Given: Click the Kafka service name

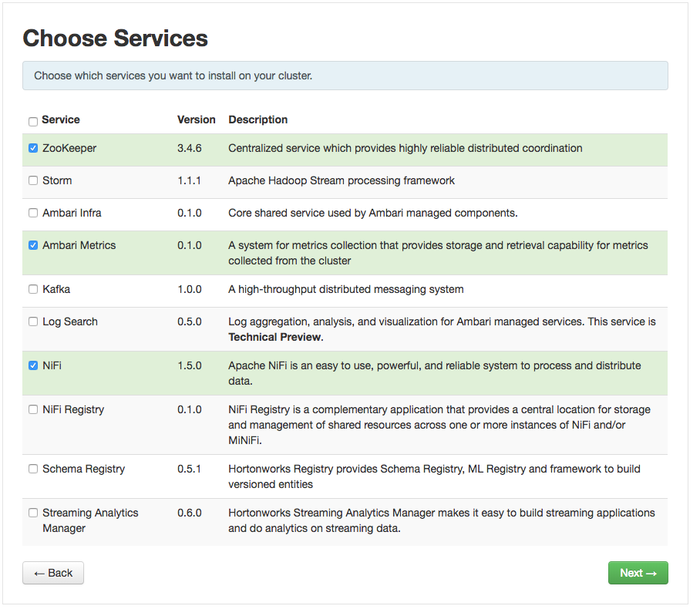Looking at the screenshot, I should pyautogui.click(x=56, y=289).
